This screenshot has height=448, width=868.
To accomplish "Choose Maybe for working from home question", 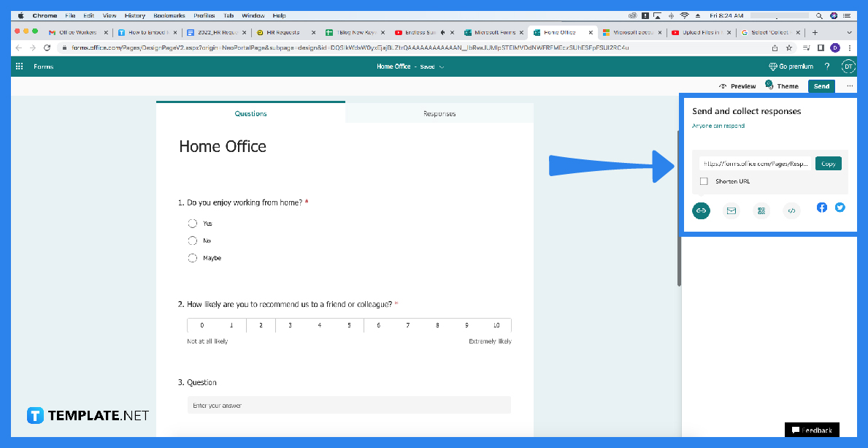I will 192,257.
